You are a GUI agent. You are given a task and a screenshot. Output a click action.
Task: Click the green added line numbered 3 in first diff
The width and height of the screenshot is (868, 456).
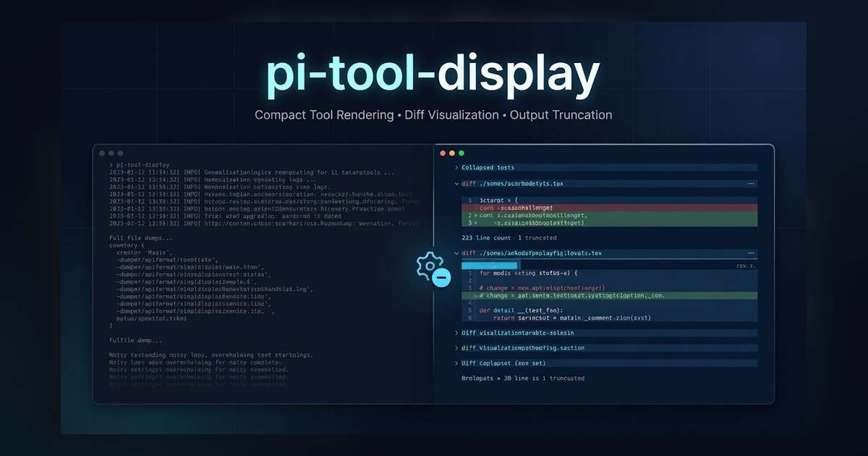click(x=609, y=223)
